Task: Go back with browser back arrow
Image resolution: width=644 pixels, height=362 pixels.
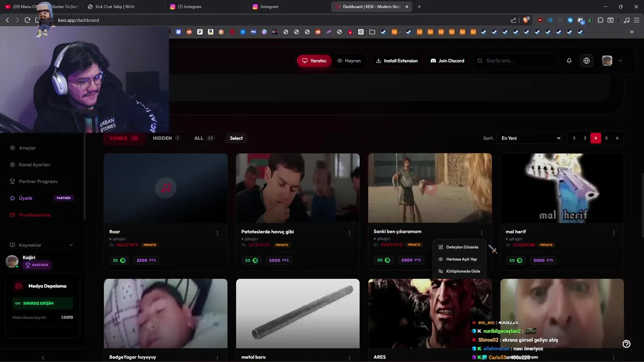Action: 7,20
